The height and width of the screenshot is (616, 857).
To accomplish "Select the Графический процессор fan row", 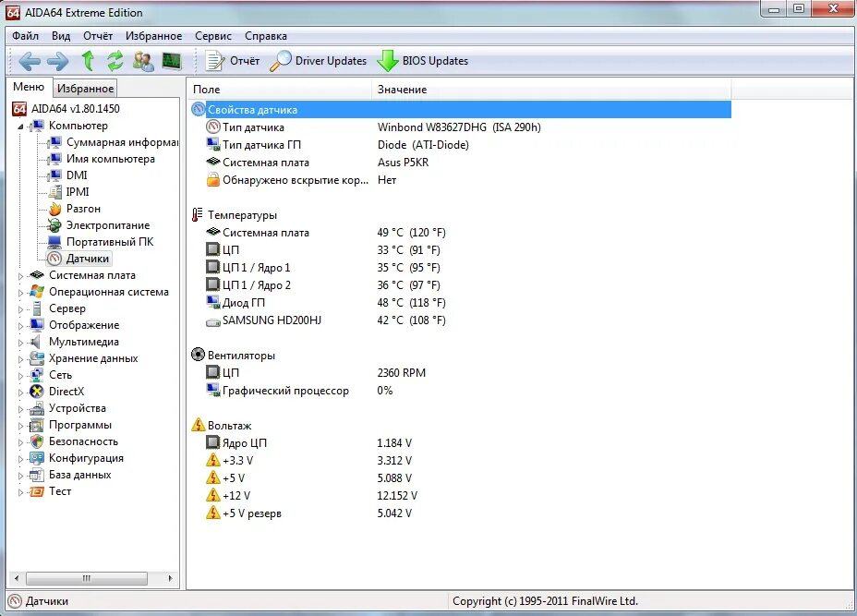I will pyautogui.click(x=460, y=391).
